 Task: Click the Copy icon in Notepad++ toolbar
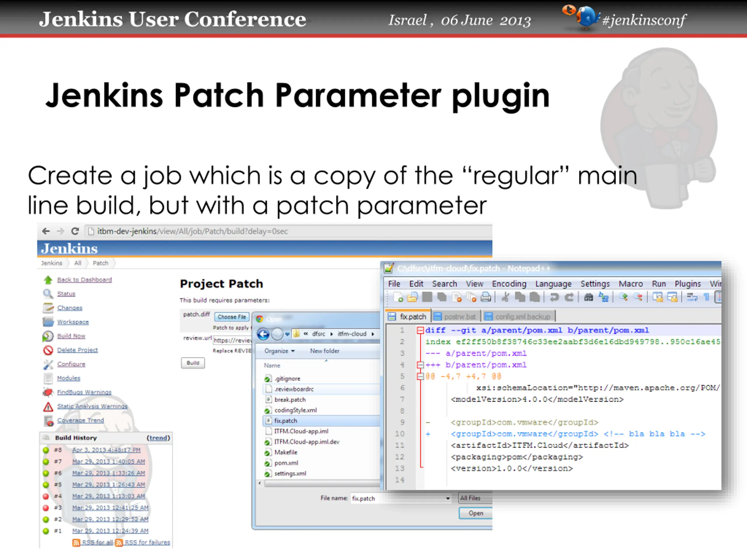point(520,297)
